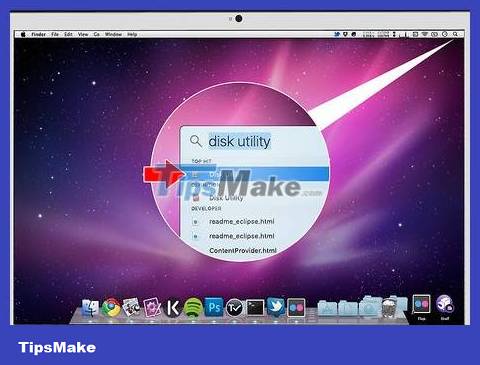Launch Photoshop from the Dock
The width and height of the screenshot is (480, 365).
coord(214,307)
